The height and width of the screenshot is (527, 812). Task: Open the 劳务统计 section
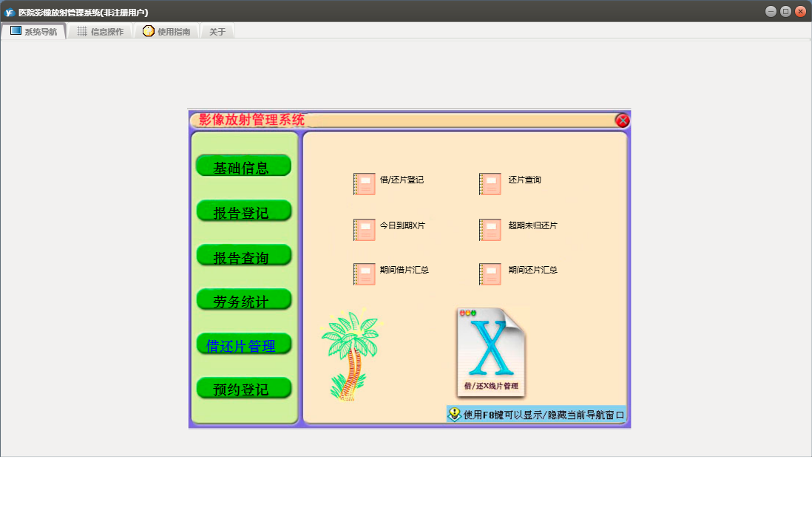tap(243, 300)
